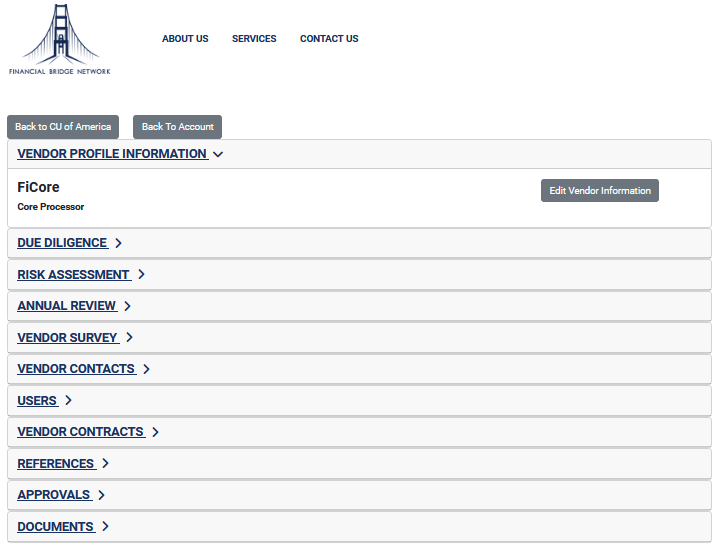Click the arrow next to Vendor Contracts
The image size is (717, 544).
(x=155, y=432)
